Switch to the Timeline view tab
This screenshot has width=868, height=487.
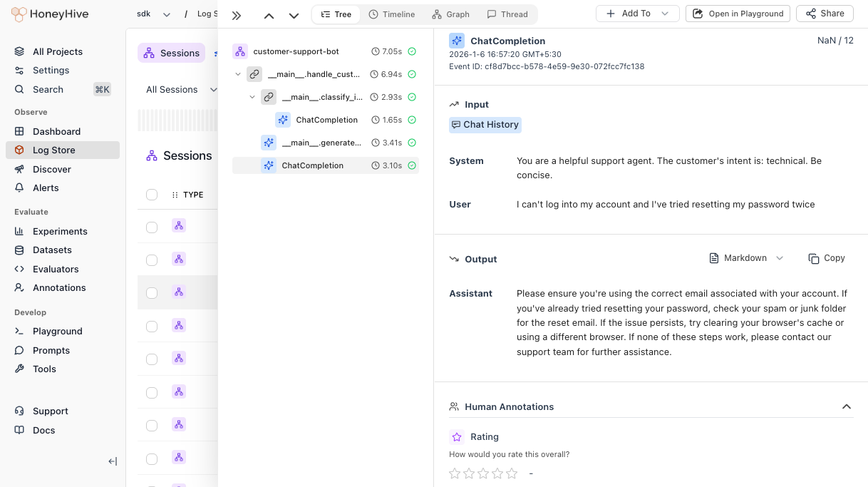click(x=392, y=14)
